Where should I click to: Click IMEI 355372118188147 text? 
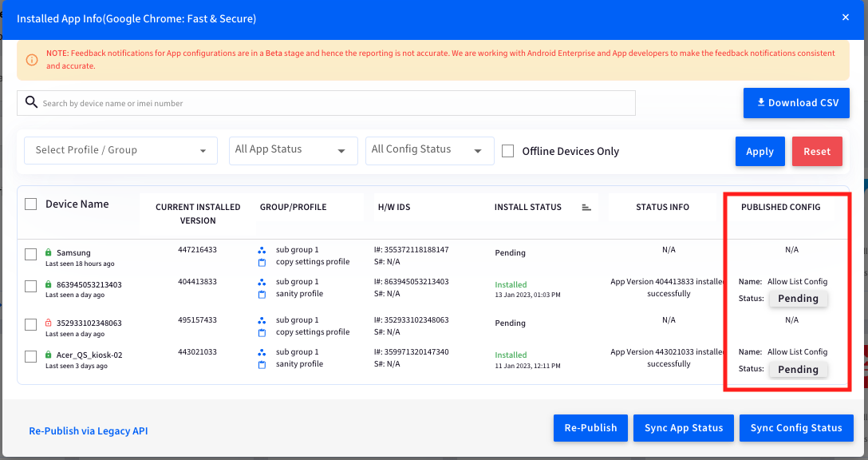coord(412,249)
